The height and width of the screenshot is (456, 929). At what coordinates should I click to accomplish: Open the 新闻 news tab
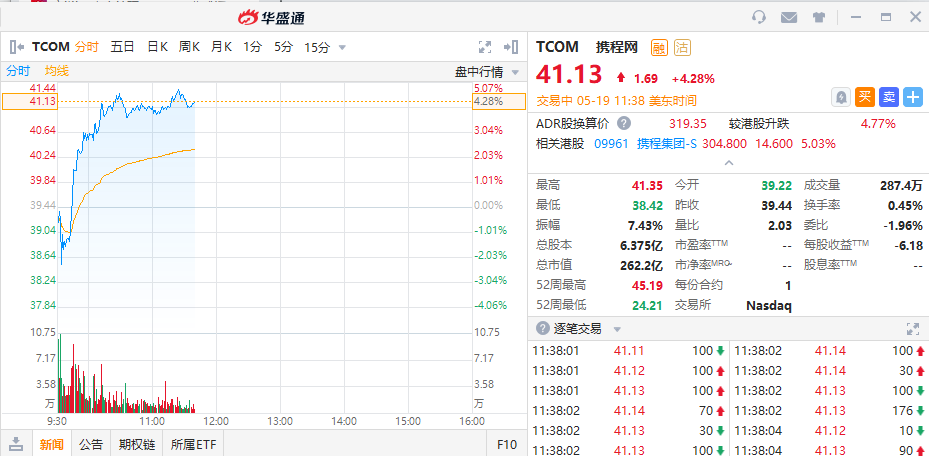52,444
